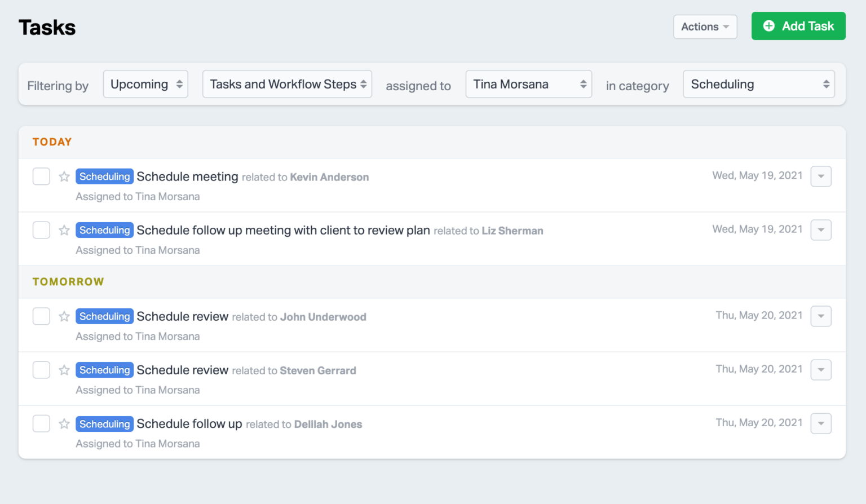
Task: Open the Scheduling category dropdown
Action: click(758, 84)
